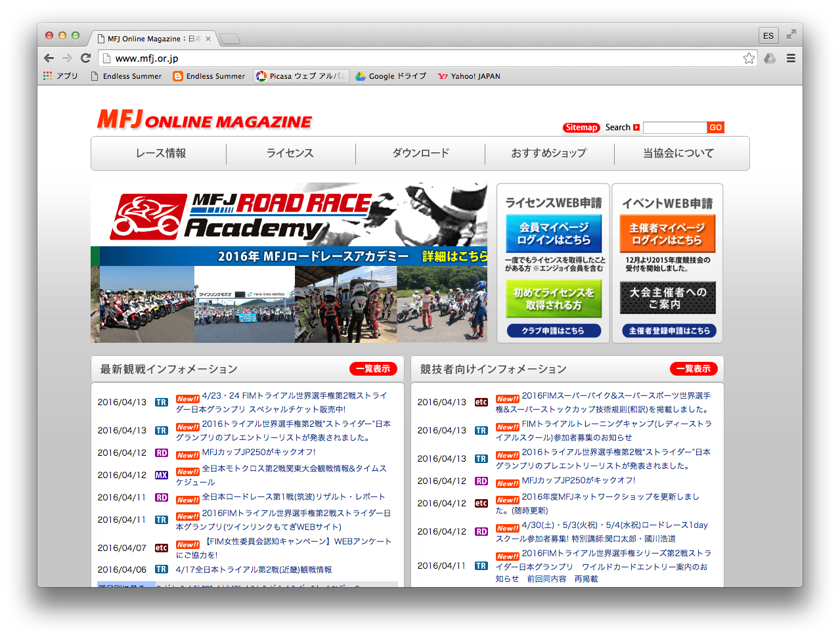Open the Chrome hamburger menu

(791, 58)
